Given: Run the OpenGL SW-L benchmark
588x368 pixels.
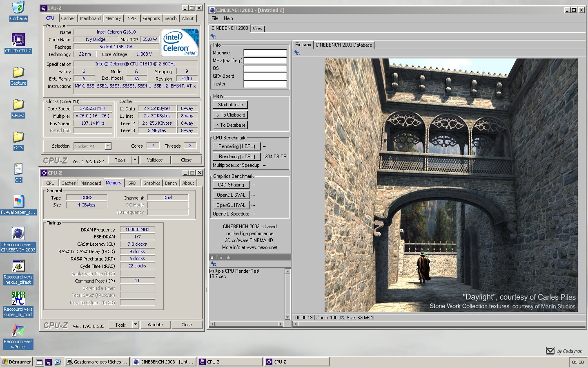Looking at the screenshot, I should point(231,195).
